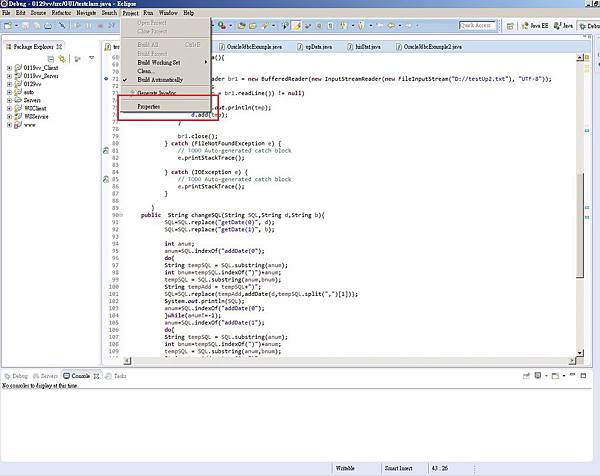Image resolution: width=600 pixels, height=476 pixels.
Task: Click the Open Perspective icon
Action: pyautogui.click(x=511, y=24)
